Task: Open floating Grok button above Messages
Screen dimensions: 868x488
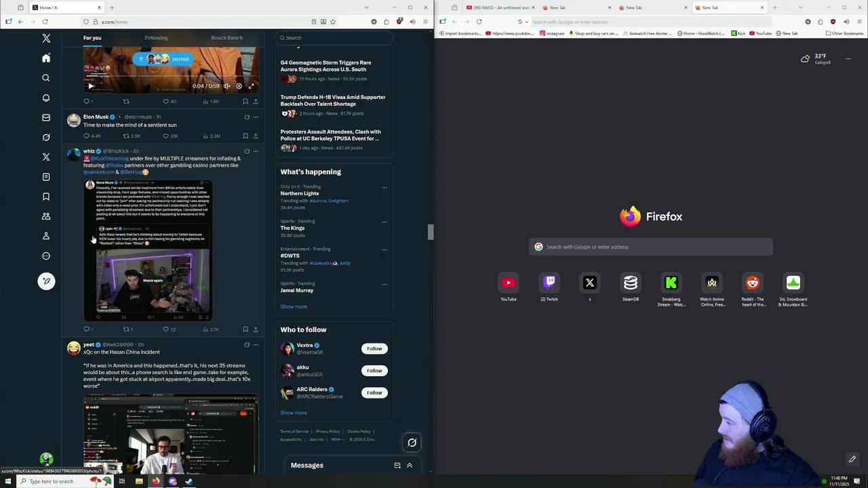Action: 412,443
